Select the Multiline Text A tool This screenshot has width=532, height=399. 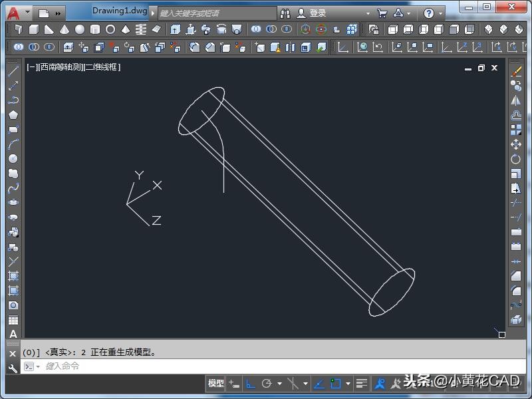13,334
